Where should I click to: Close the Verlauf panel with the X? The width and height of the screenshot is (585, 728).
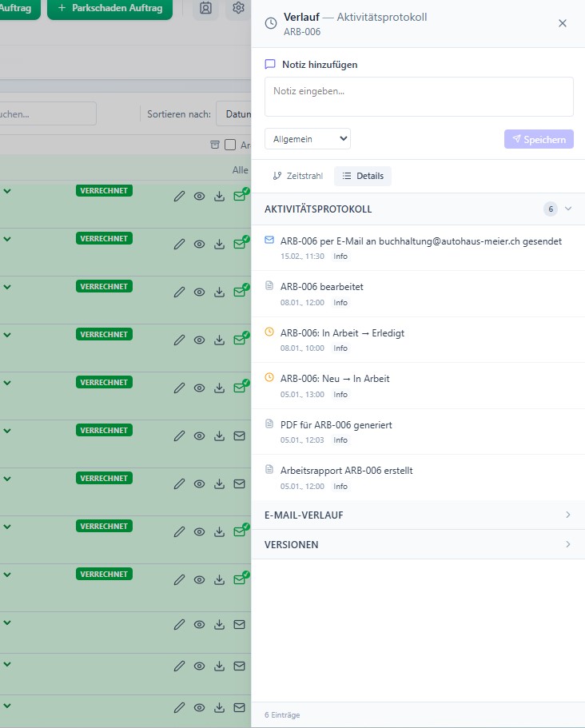point(563,23)
